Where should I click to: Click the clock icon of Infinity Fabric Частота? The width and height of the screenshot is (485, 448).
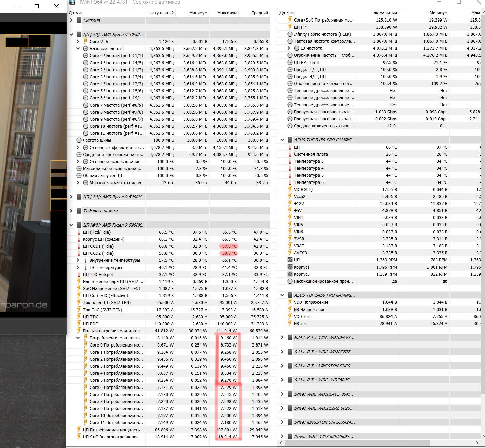pos(290,34)
